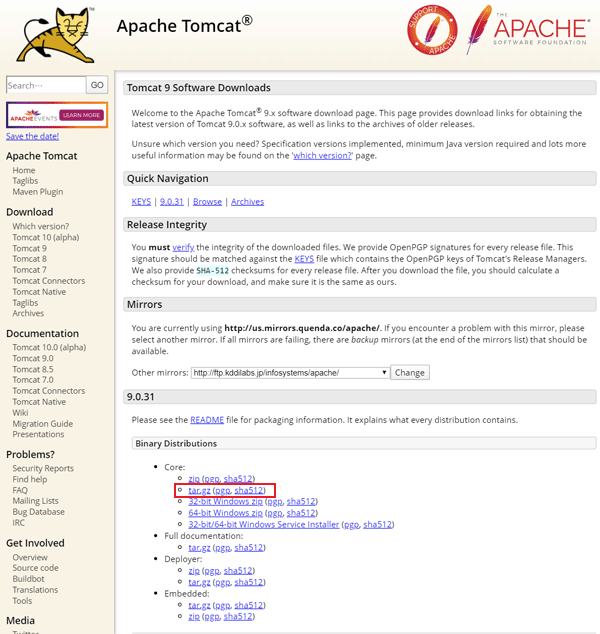This screenshot has height=634, width=600.
Task: Open Tomcat 7.0 documentation link
Action: [33, 380]
